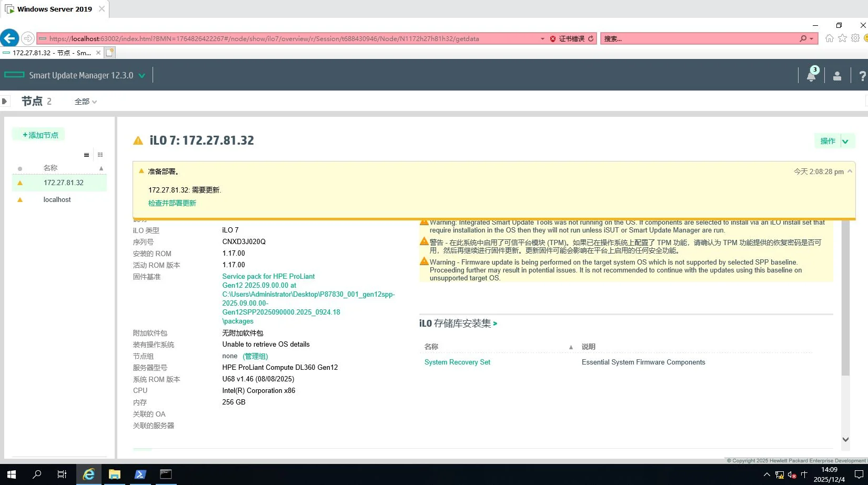Screen dimensions: 868x485
Task: Open the muted volume tray icon
Action: (792, 475)
